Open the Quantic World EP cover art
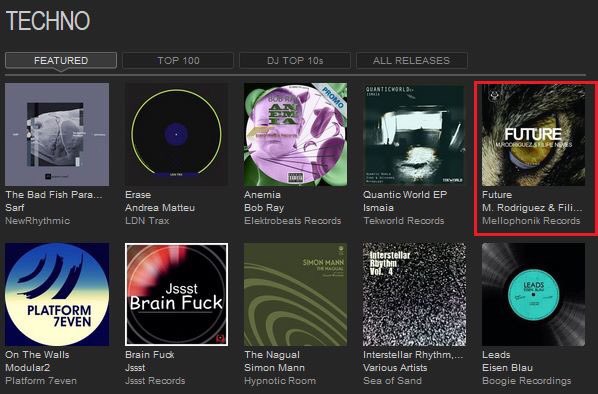 click(415, 134)
